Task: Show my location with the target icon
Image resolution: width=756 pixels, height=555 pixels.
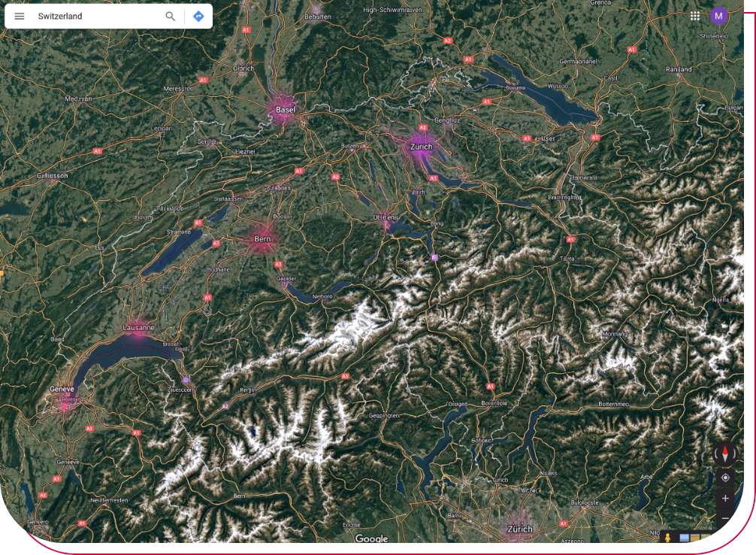Action: tap(725, 478)
